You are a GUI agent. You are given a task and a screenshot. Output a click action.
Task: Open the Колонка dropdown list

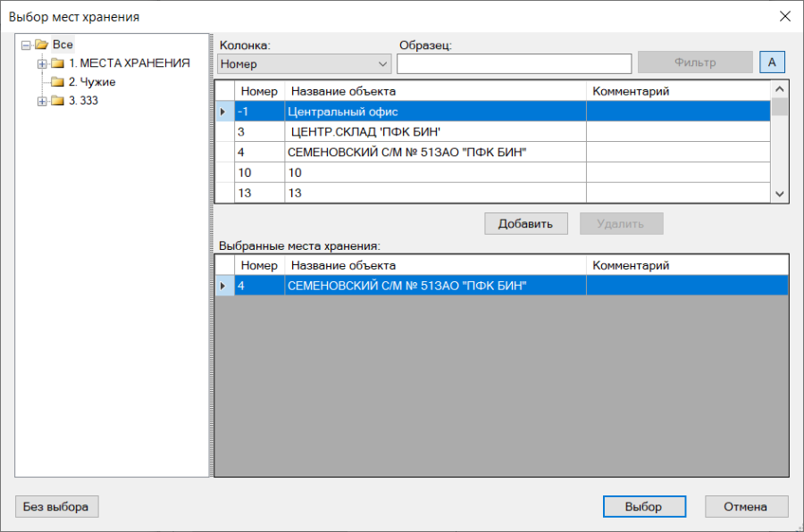point(305,64)
